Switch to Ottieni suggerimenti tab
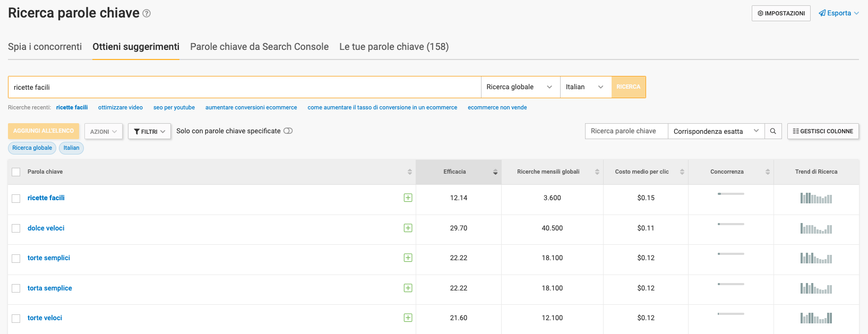The image size is (868, 334). [136, 47]
